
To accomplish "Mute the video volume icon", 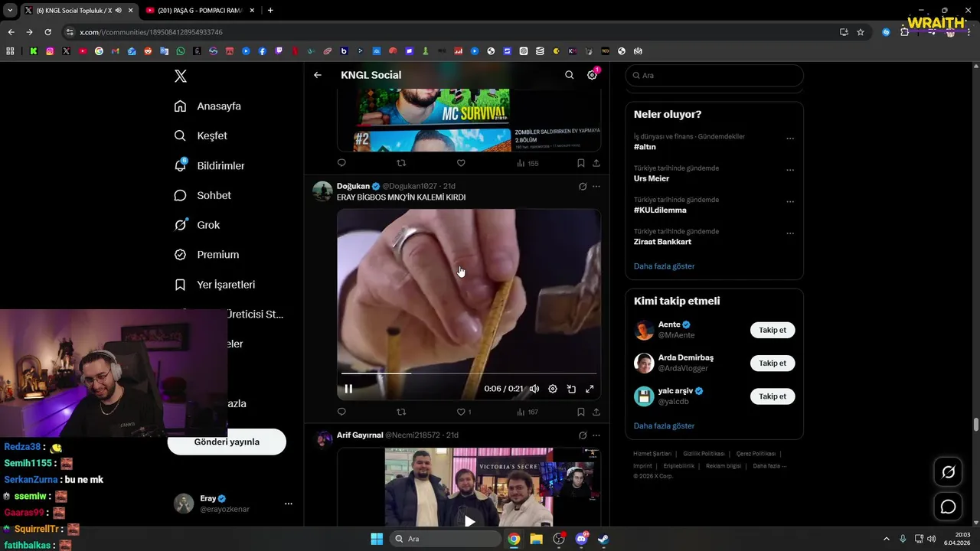I will tap(534, 389).
